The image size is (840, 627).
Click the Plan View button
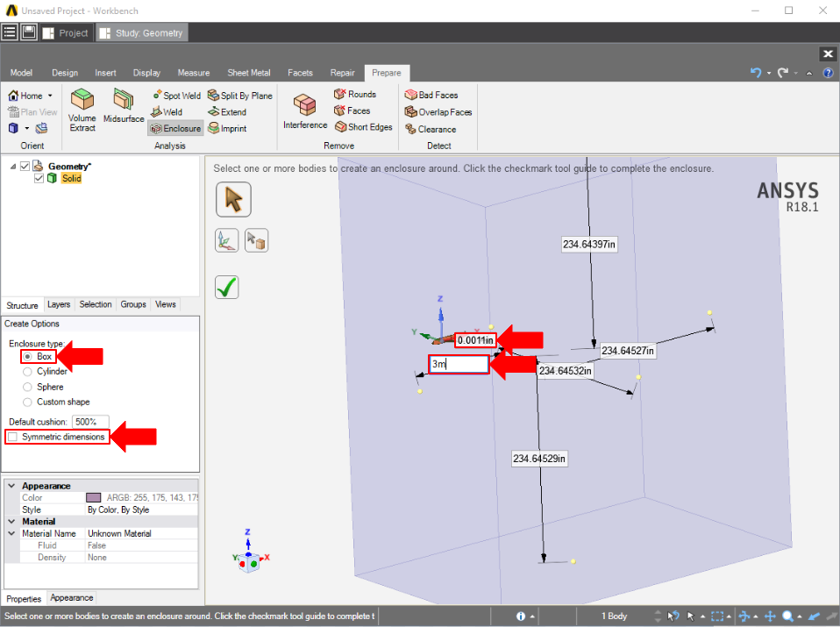pyautogui.click(x=32, y=112)
